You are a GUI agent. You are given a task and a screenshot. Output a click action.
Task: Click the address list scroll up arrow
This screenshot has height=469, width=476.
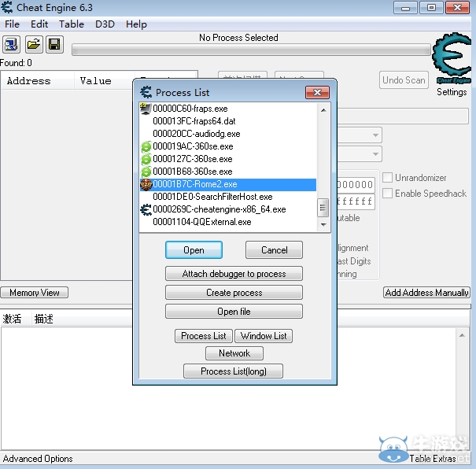click(462, 335)
